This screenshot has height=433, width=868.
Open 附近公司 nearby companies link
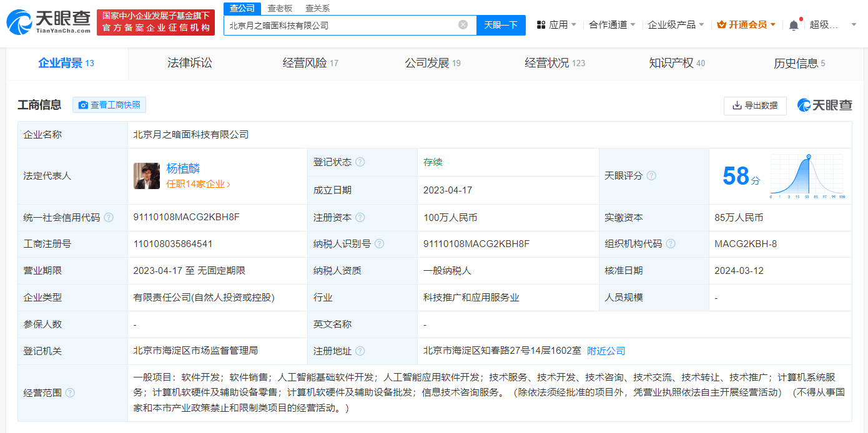point(606,351)
